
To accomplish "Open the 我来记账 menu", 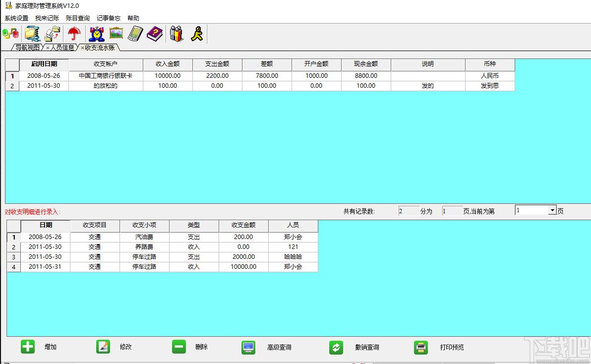I will 47,18.
